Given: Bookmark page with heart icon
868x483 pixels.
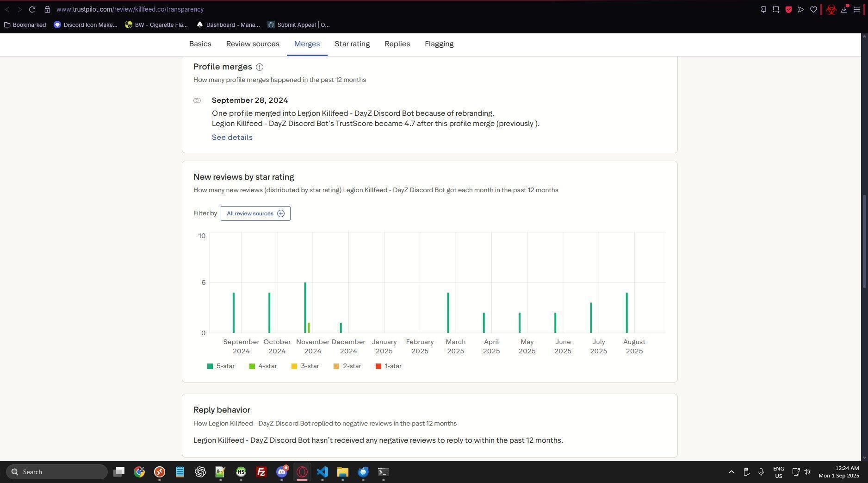Looking at the screenshot, I should [x=813, y=9].
